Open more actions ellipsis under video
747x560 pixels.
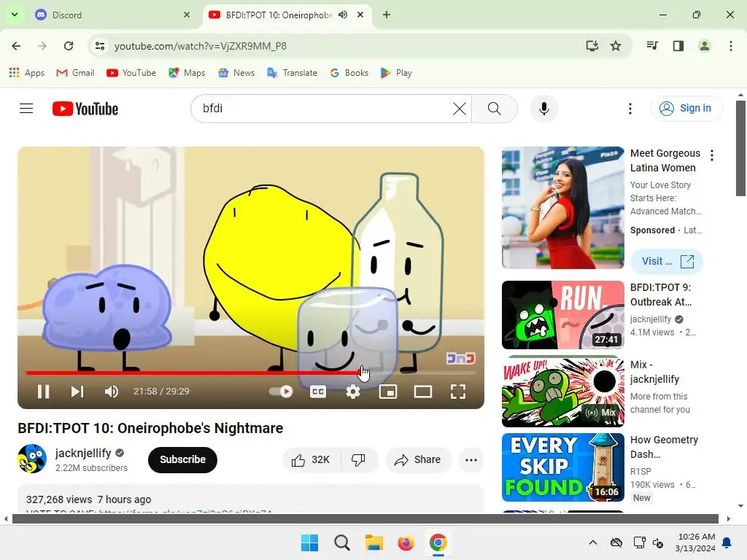coord(471,460)
